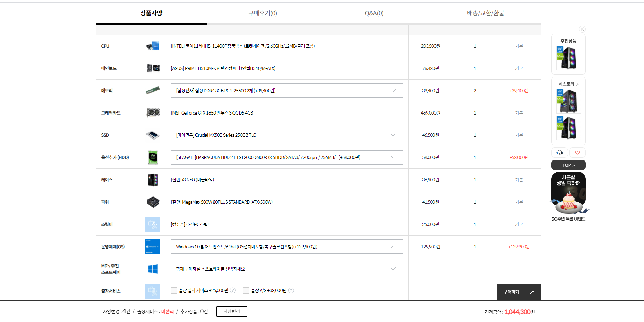Image resolution: width=644 pixels, height=322 pixels.
Task: Click the assembly fee tools icon
Action: click(x=153, y=224)
